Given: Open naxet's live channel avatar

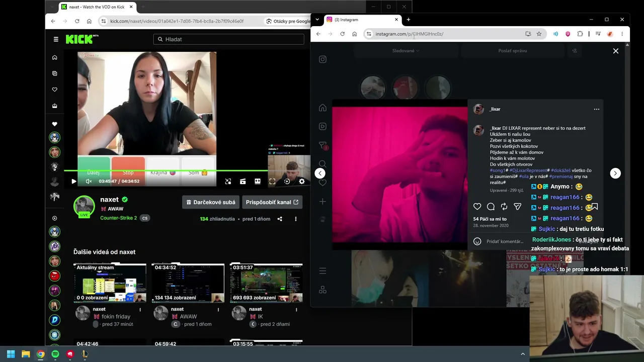Looking at the screenshot, I should point(84,206).
